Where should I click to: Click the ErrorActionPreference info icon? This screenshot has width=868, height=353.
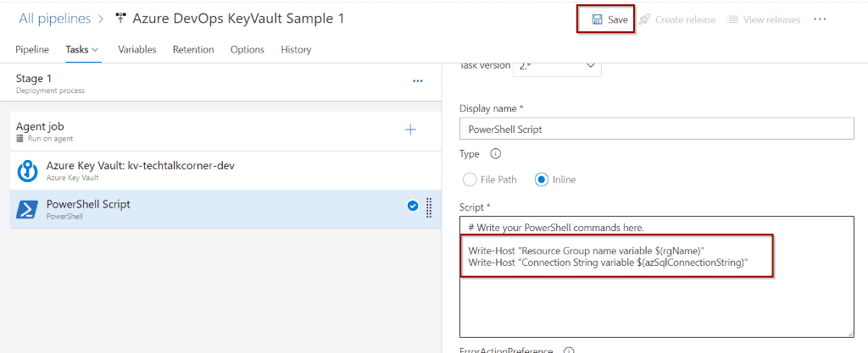(x=568, y=350)
